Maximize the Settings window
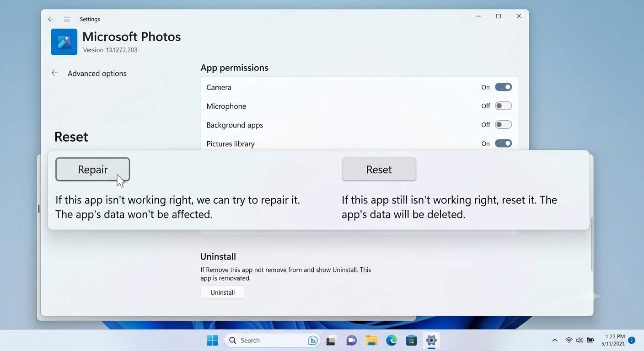This screenshot has height=351, width=644. [x=499, y=16]
